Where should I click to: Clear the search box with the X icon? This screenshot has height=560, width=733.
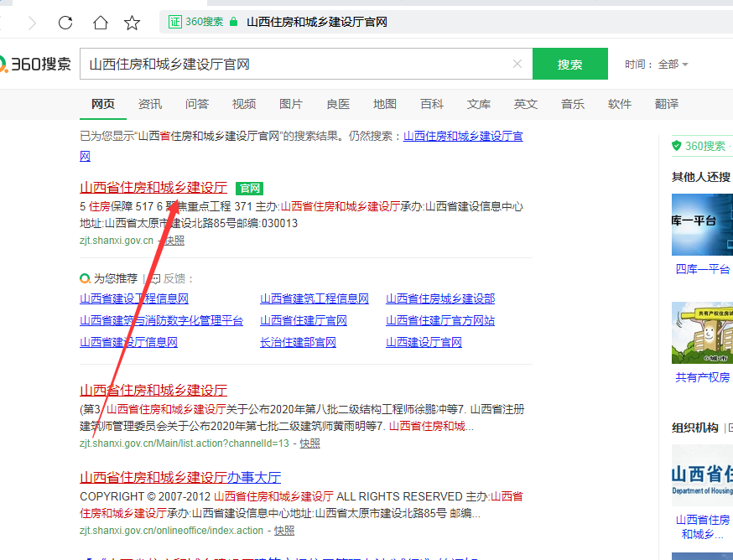tap(517, 64)
